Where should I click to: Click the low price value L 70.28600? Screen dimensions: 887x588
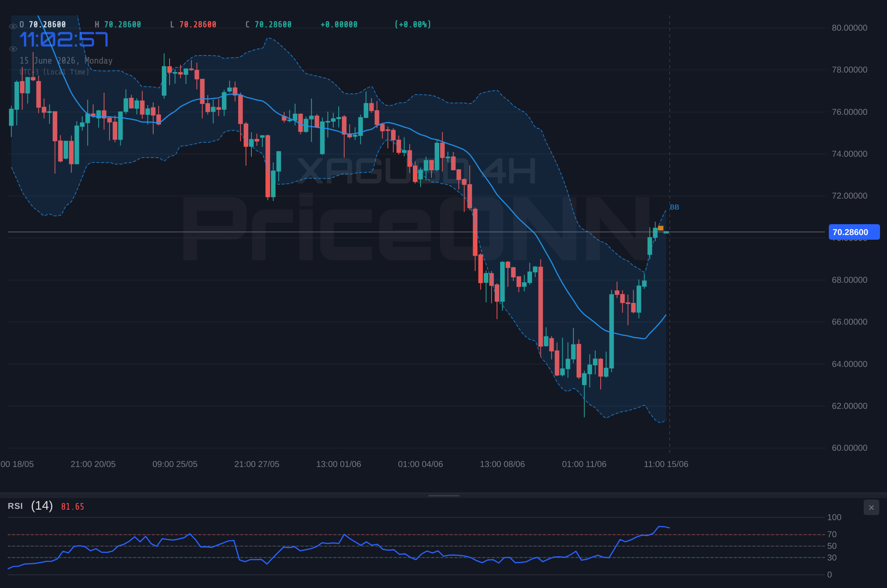point(193,24)
